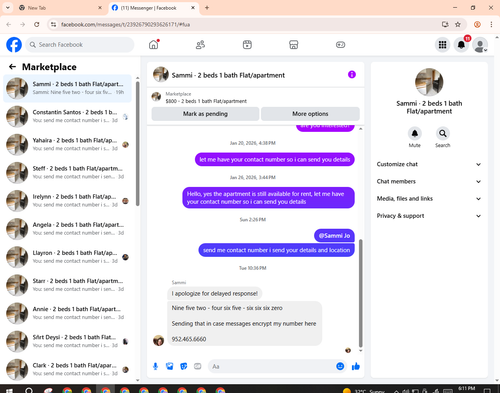Expand Media, files and links section
The width and height of the screenshot is (500, 393).
(x=429, y=199)
